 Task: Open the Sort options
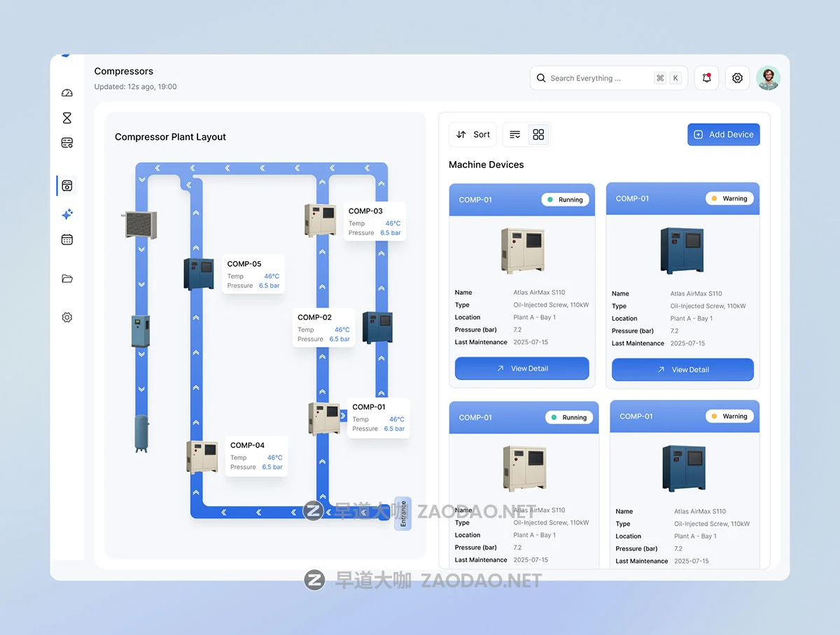pyautogui.click(x=472, y=134)
